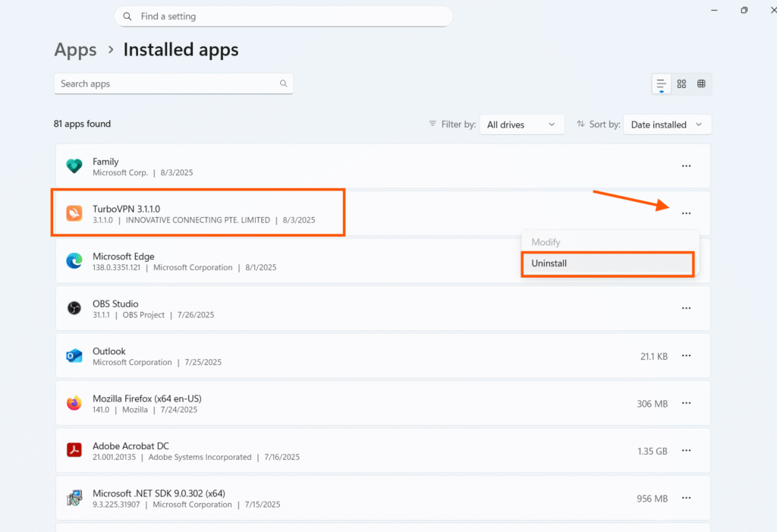The image size is (777, 532).
Task: Open more options for OBS Studio
Action: click(686, 308)
